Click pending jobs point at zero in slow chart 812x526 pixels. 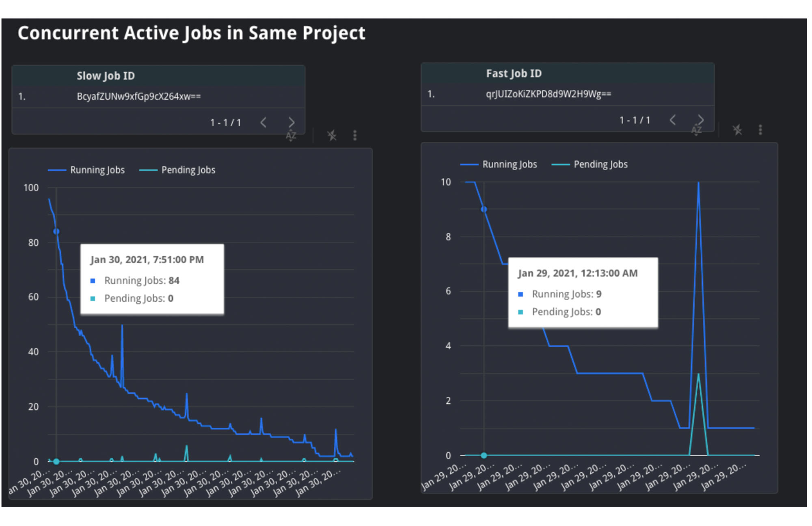click(x=56, y=461)
